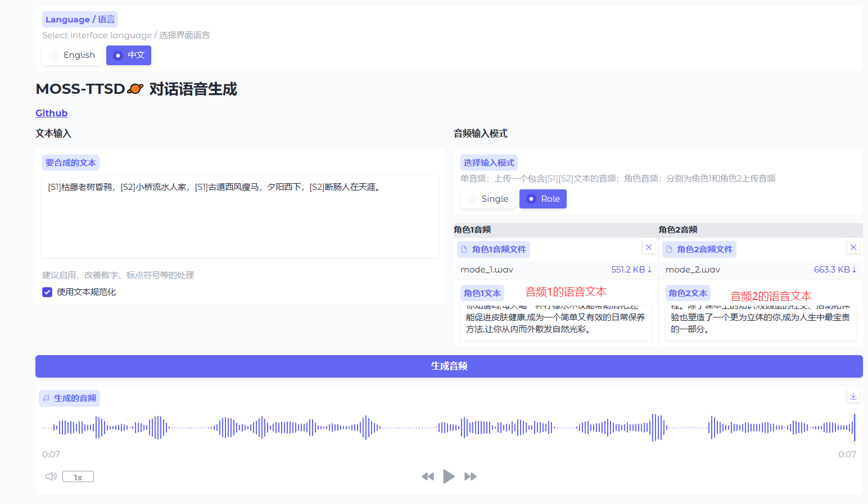
Task: Open the Github link
Action: [51, 113]
